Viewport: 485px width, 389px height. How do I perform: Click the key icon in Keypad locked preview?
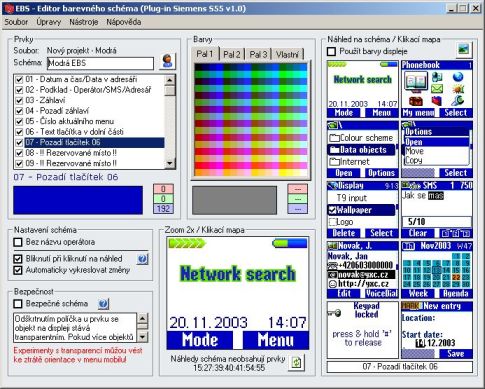(334, 313)
